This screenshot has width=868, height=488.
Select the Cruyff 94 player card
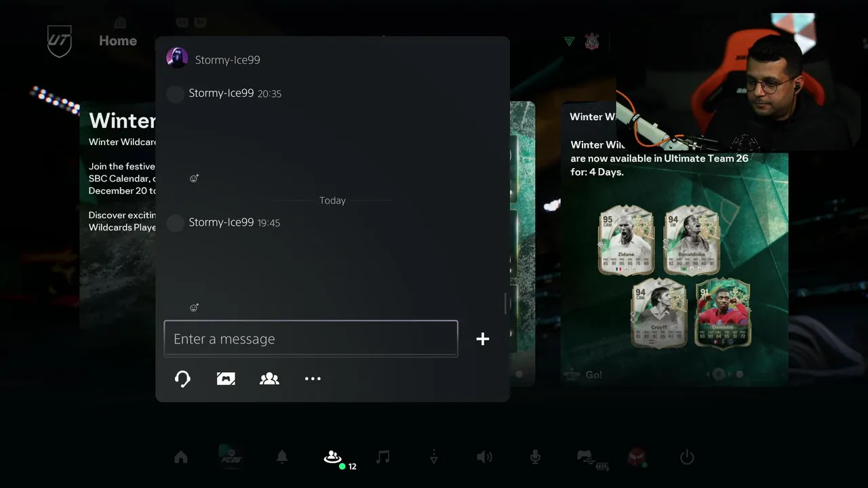pyautogui.click(x=658, y=312)
